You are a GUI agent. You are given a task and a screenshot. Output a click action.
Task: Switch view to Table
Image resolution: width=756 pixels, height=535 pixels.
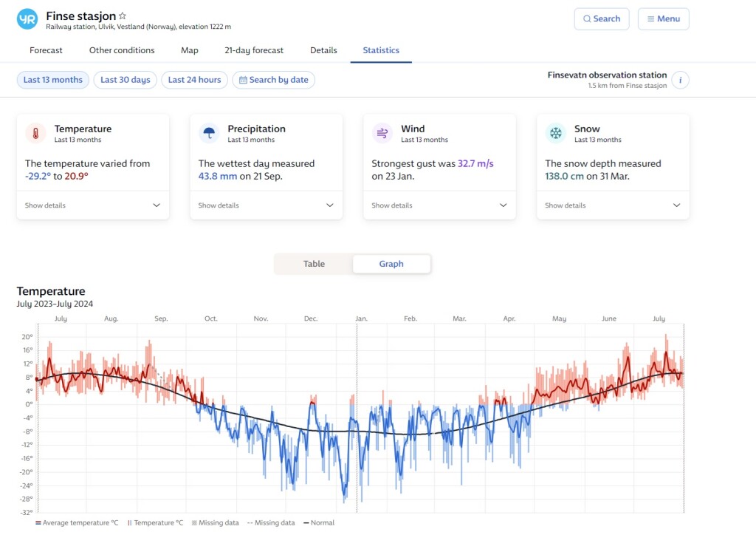(x=314, y=264)
